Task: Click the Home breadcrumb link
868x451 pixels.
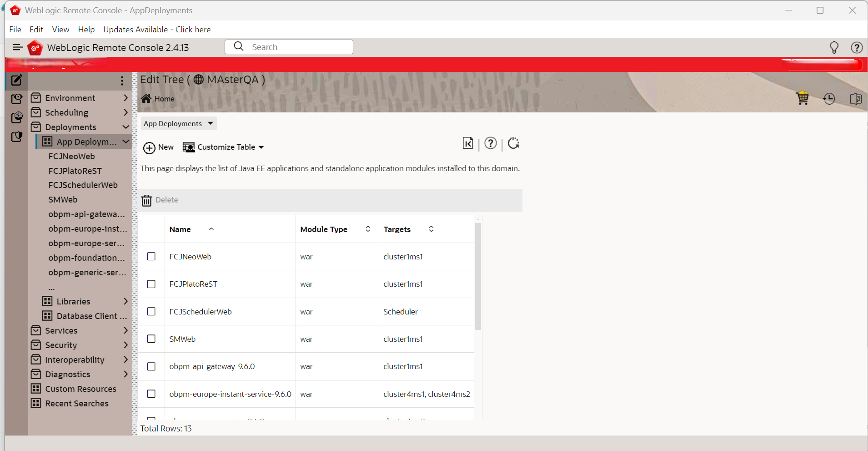Action: [x=164, y=99]
